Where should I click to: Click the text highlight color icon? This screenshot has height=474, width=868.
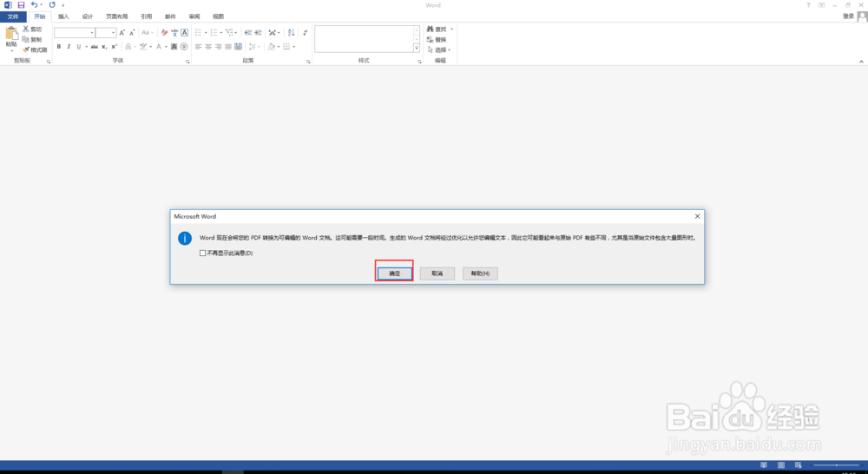pos(143,47)
